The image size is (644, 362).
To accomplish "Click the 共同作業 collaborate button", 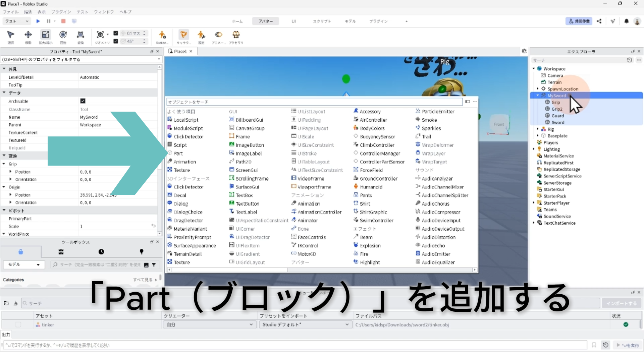I will [579, 21].
